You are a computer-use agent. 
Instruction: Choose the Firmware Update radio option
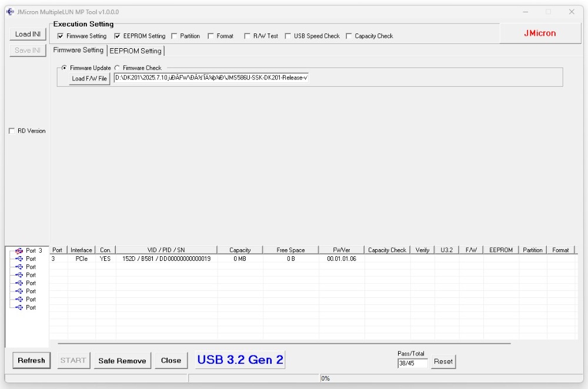pos(64,68)
